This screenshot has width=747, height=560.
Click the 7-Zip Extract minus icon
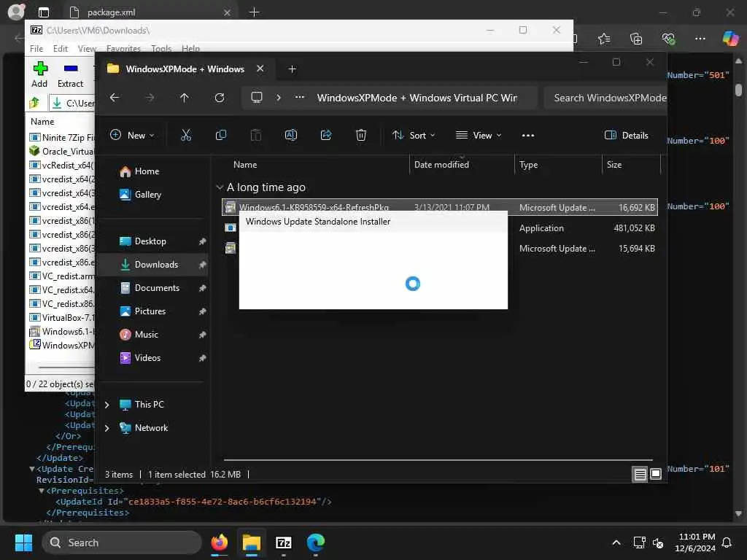(71, 69)
